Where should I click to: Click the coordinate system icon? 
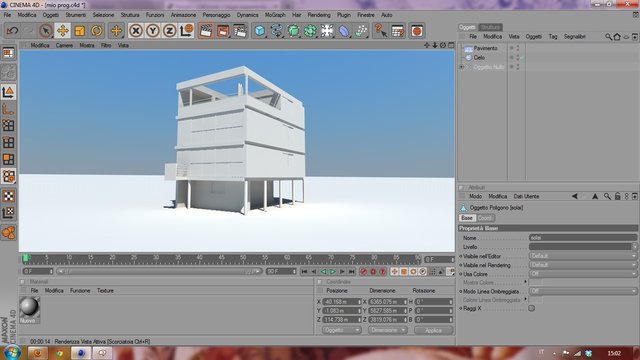coord(187,31)
